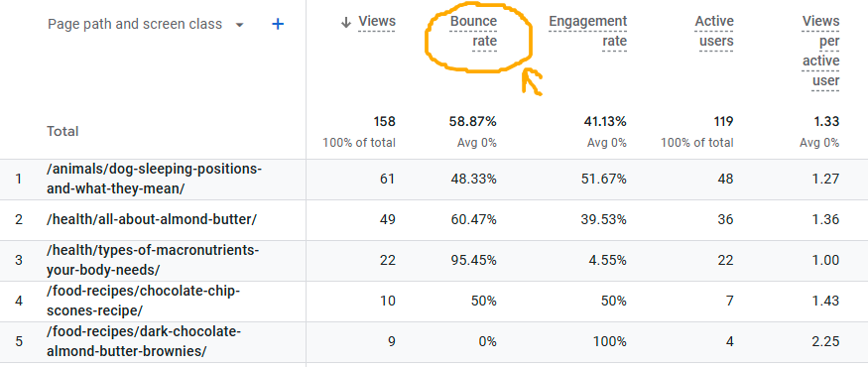Click views value 49 in row 2

[x=388, y=220]
